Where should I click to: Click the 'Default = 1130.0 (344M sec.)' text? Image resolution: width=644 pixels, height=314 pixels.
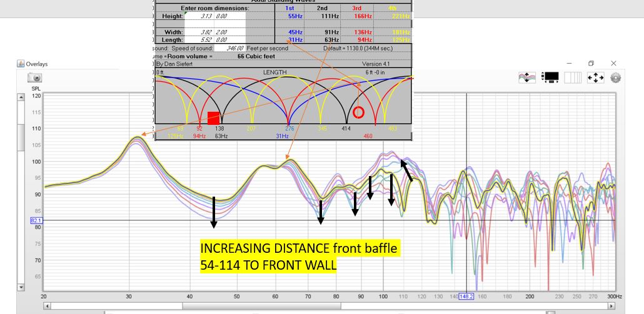[358, 48]
